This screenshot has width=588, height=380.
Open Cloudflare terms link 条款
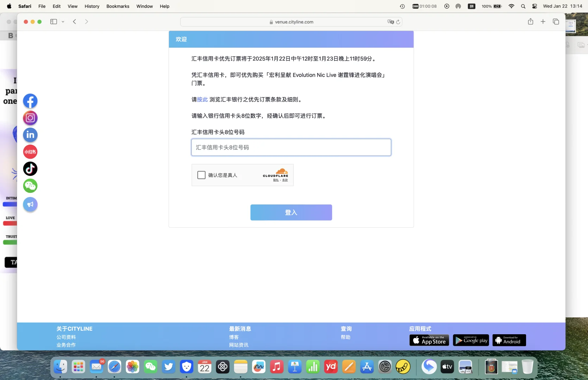pyautogui.click(x=285, y=180)
